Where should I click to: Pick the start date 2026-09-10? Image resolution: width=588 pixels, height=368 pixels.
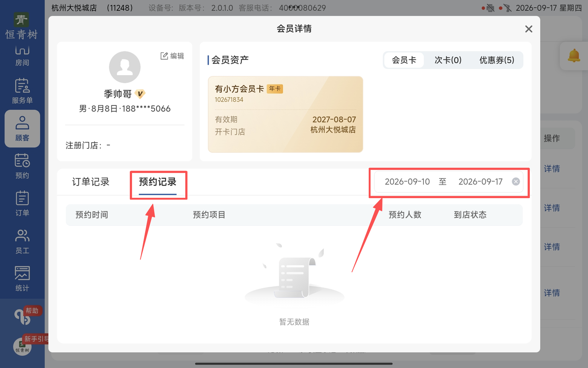[407, 182]
